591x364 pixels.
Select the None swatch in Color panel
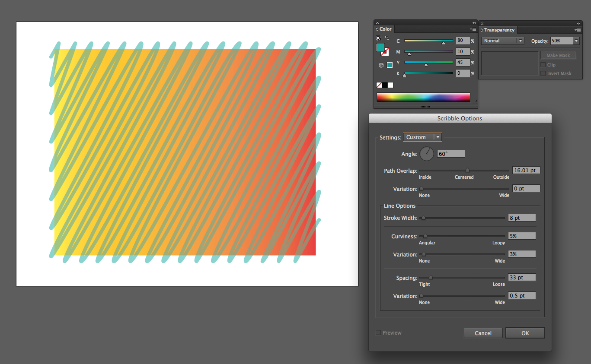tap(379, 85)
